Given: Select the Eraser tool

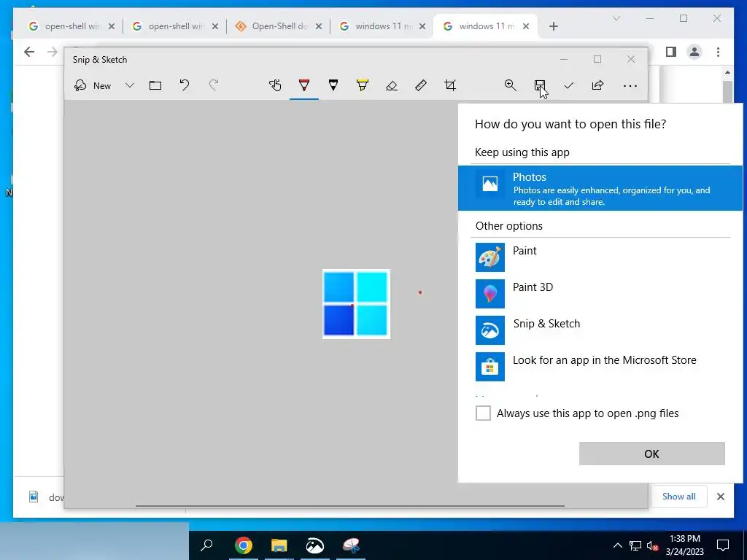Looking at the screenshot, I should [x=392, y=86].
